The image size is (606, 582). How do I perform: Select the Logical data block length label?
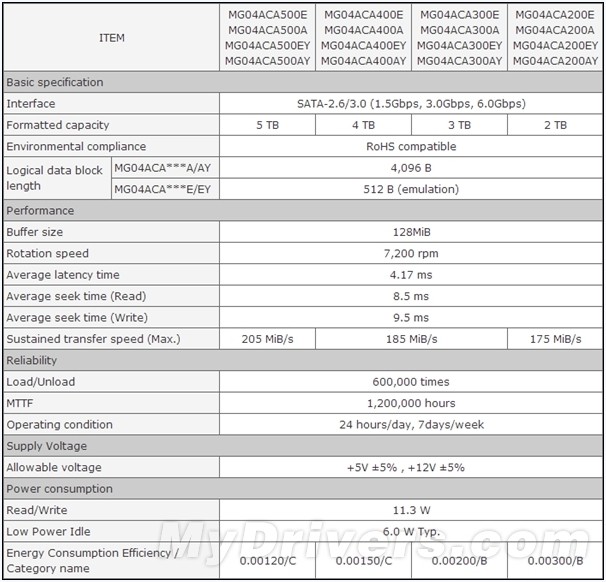pyautogui.click(x=54, y=178)
